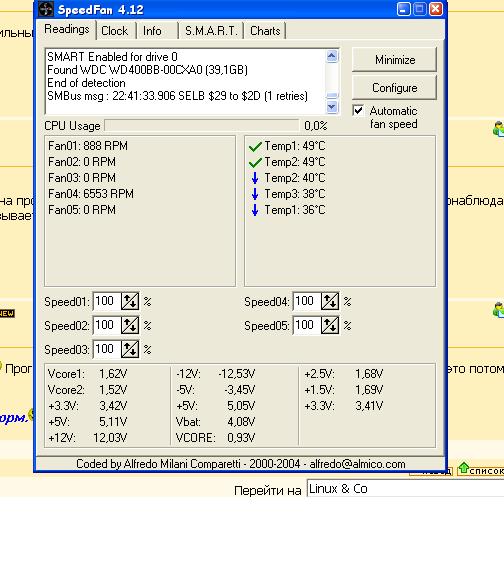
Task: Click the '0,0%' CPU usage value
Action: (316, 126)
